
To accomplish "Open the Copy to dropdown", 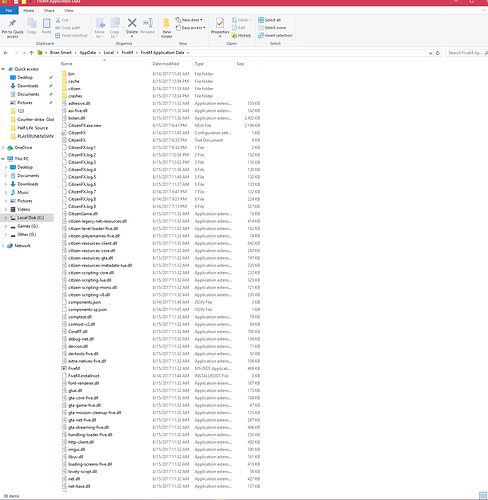I will (x=115, y=28).
